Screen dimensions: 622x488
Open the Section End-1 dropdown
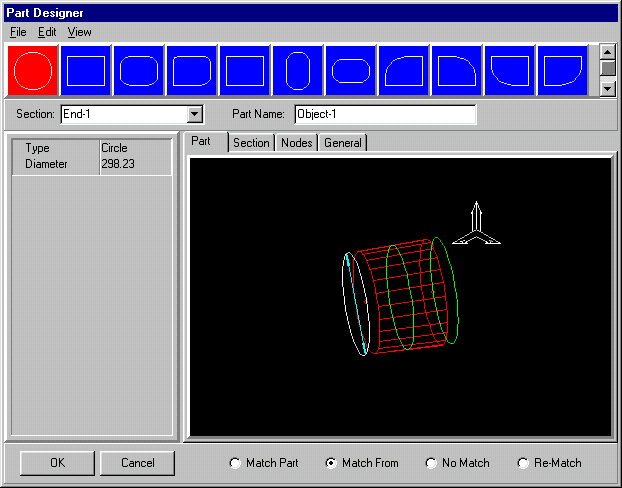(195, 114)
